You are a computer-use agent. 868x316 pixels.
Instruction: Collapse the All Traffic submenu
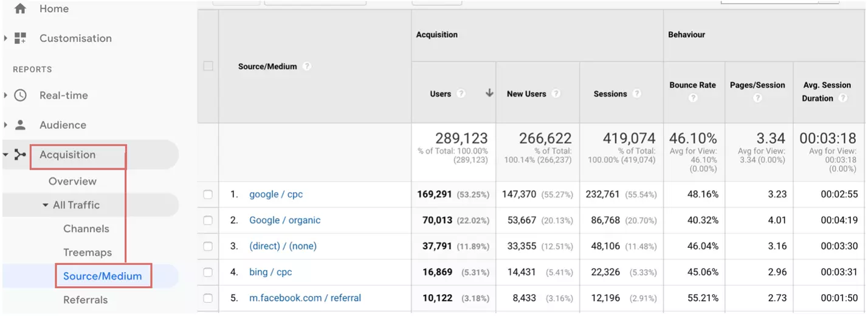click(x=46, y=205)
